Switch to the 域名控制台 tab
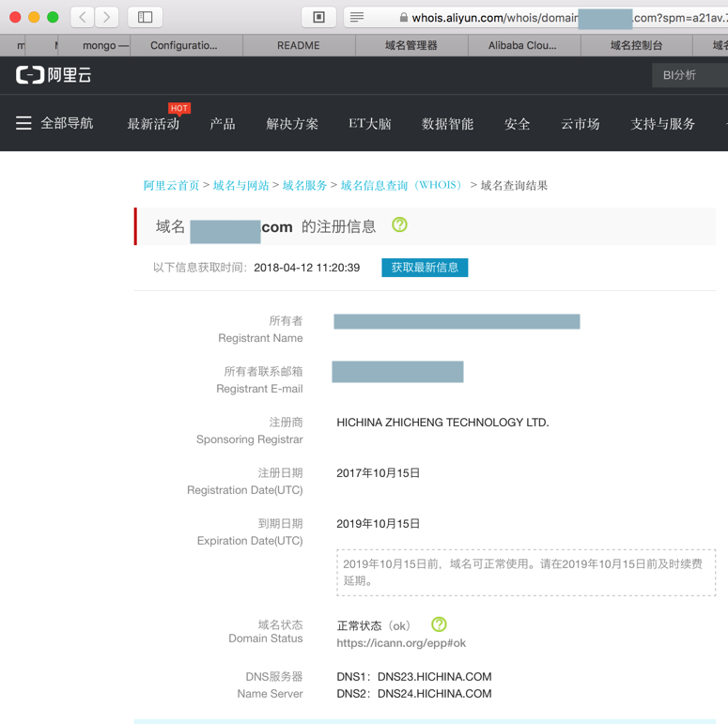Viewport: 728px width, 724px height. 637,45
